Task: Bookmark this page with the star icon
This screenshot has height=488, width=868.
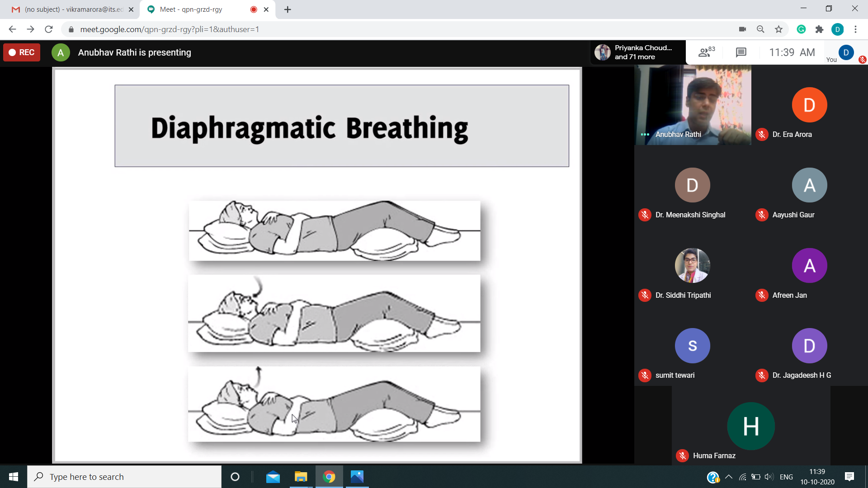Action: [778, 29]
